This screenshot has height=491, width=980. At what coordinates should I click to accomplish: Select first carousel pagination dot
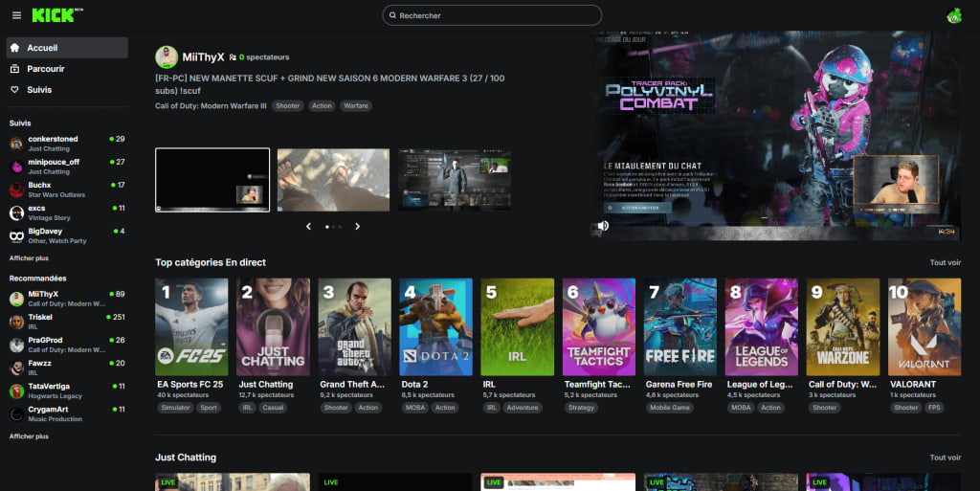click(x=327, y=227)
